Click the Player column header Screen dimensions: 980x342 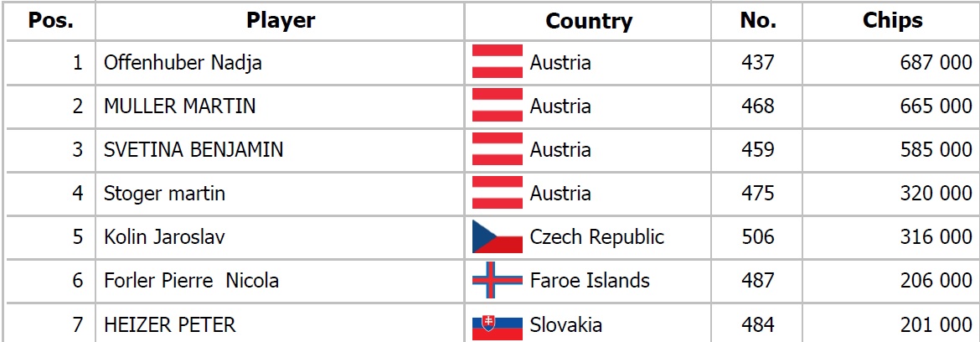[281, 21]
